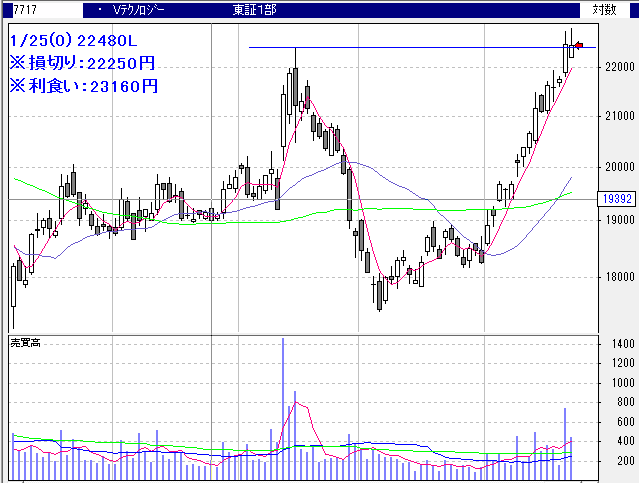Select the horizontal resistance line near 22400

[400, 47]
